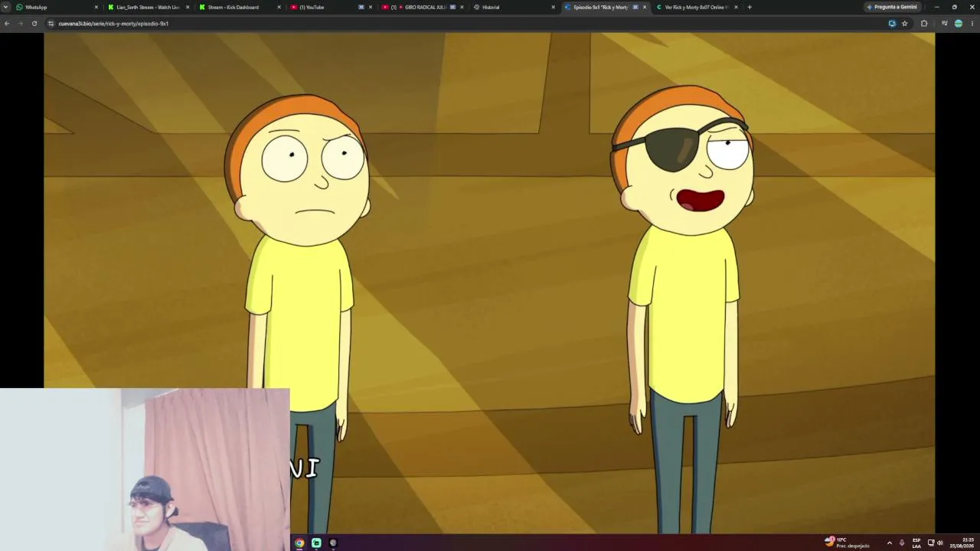Reload the current page
Image resolution: width=980 pixels, height=551 pixels.
(x=34, y=24)
